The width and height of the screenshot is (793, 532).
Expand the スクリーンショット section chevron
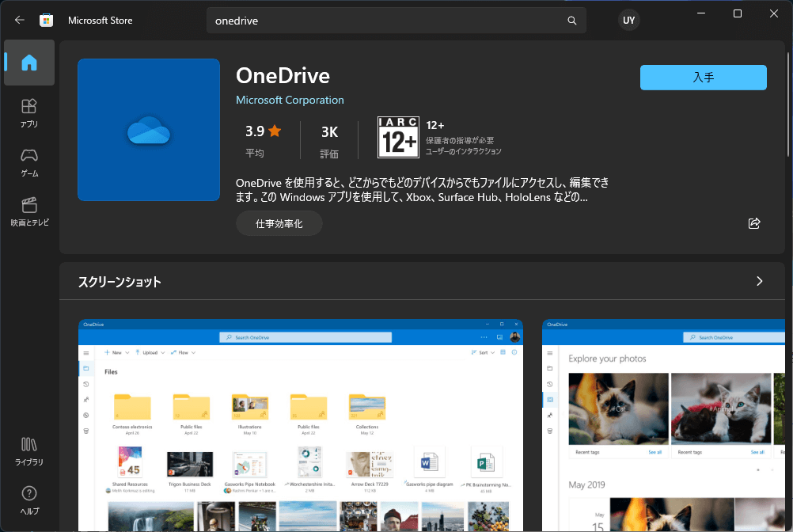(759, 281)
